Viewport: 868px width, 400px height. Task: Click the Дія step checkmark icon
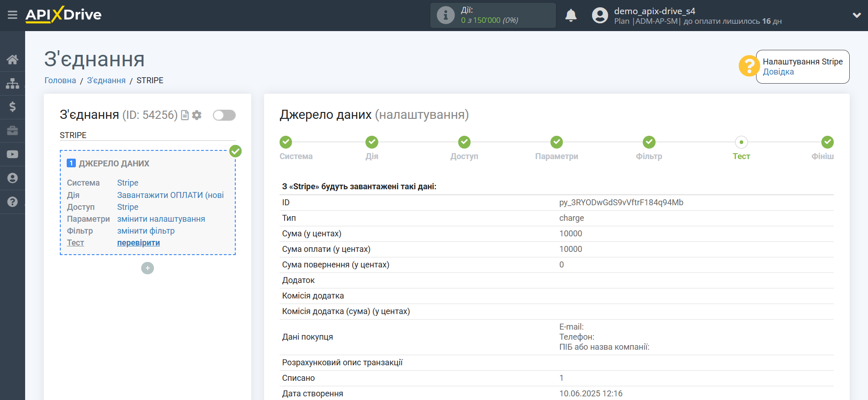tap(372, 142)
